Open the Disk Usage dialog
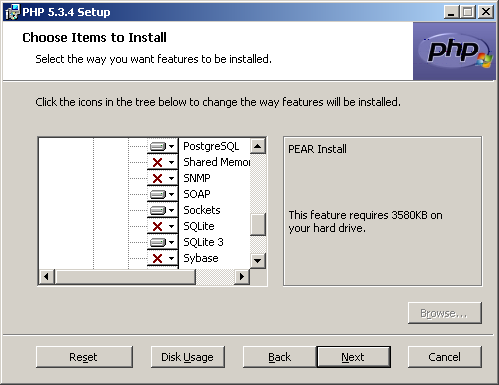The image size is (499, 385). coord(187,357)
